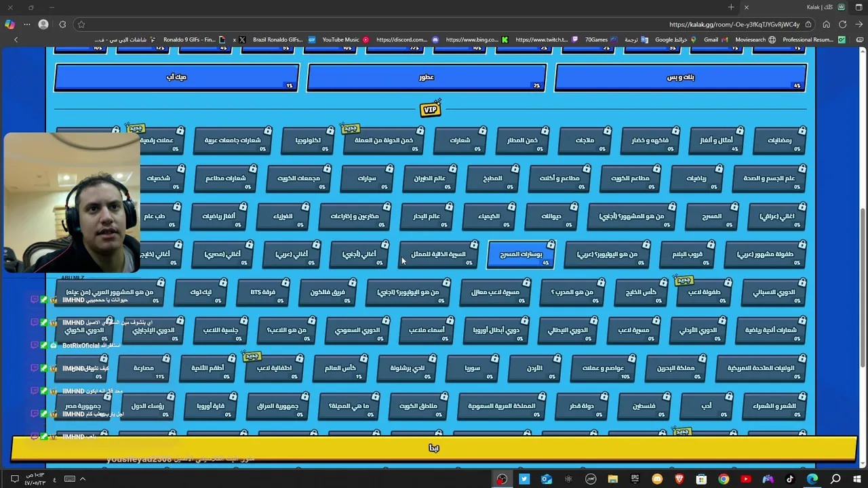Select locked category رمضانيات
The image size is (868, 488).
(780, 141)
